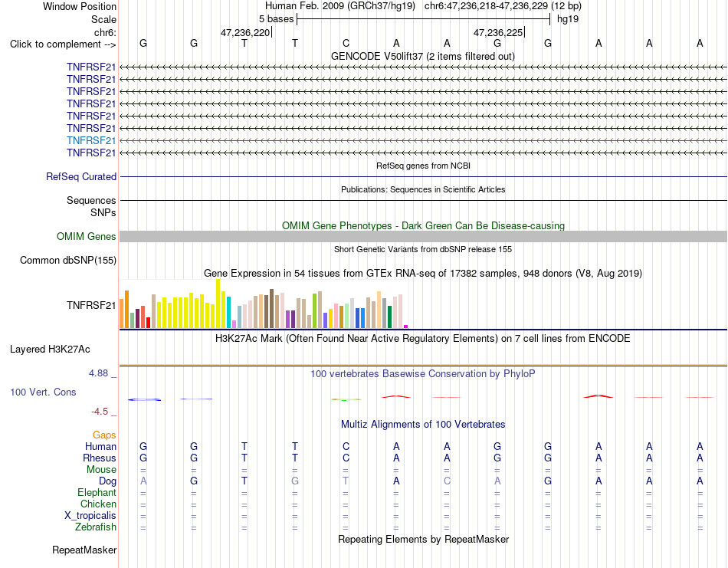This screenshot has height=568, width=728.
Task: Click the faded C base in the Dog row
Action: [447, 481]
